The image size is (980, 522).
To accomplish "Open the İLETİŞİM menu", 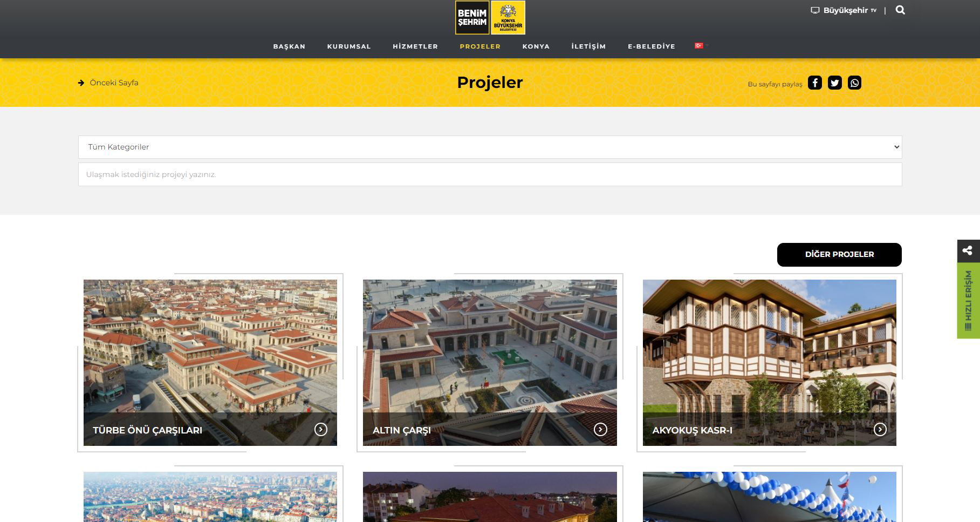I will (588, 46).
